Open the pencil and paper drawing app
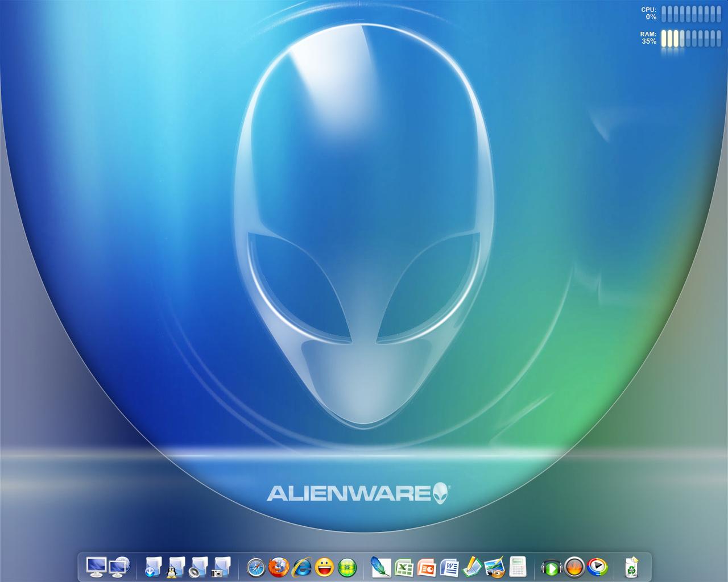 [472, 567]
